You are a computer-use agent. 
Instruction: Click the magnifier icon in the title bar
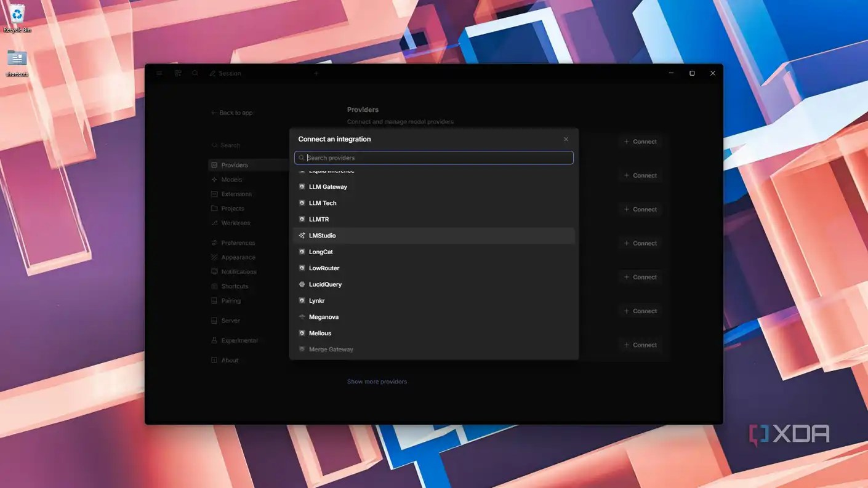[195, 73]
